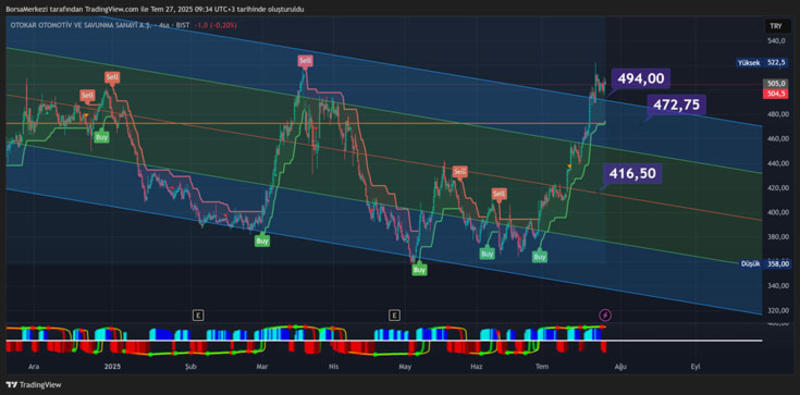The image size is (800, 395).
Task: Click the 472,75 price callout
Action: coord(677,105)
